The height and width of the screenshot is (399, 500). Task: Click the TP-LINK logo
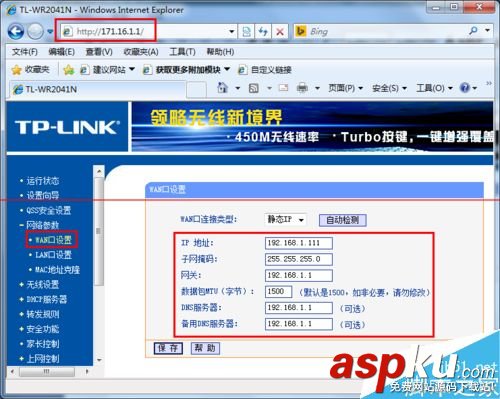coord(67,127)
